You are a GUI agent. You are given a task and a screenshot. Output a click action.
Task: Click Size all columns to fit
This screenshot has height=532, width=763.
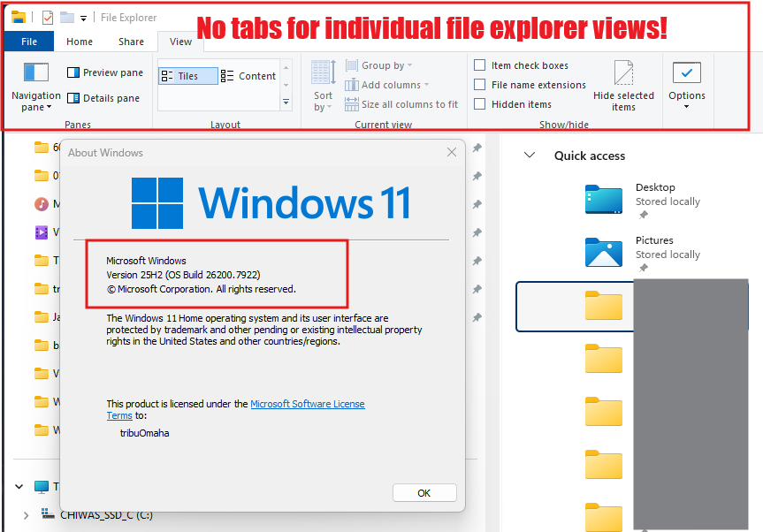[401, 104]
